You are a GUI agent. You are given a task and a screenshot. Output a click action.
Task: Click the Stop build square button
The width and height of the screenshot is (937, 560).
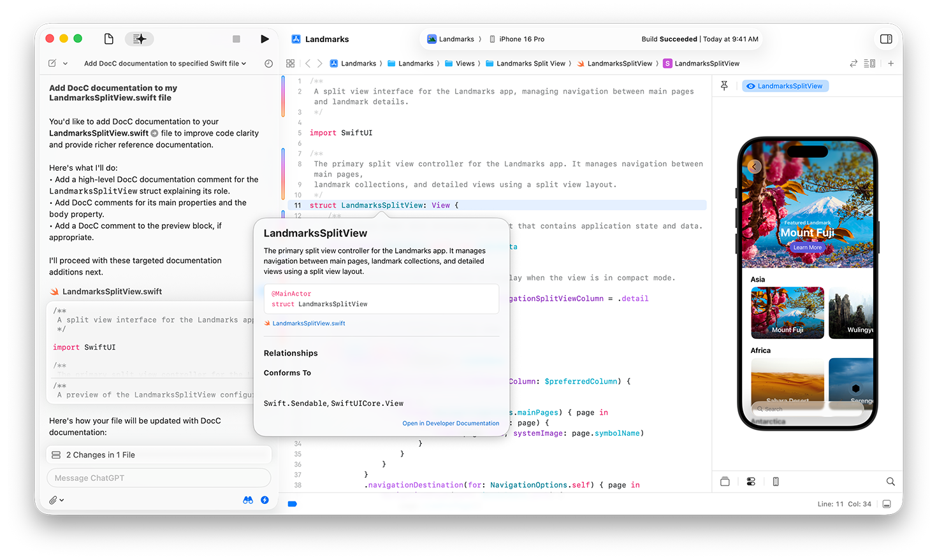(x=236, y=39)
